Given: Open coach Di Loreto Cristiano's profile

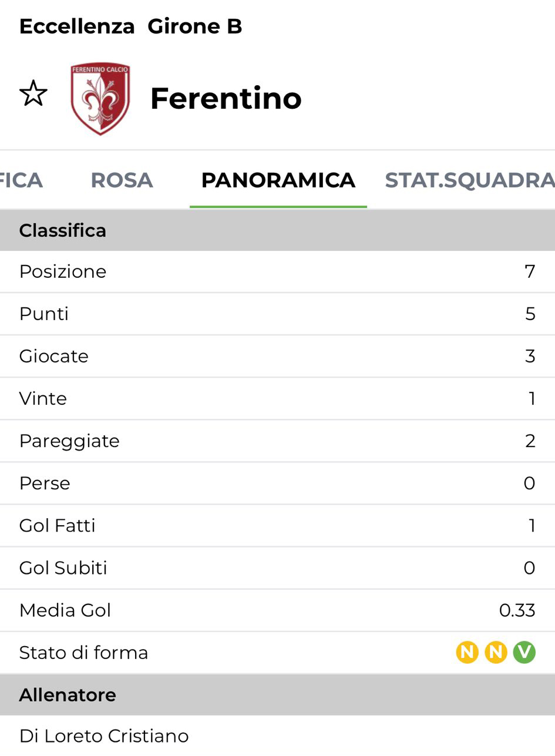Looking at the screenshot, I should click(x=104, y=735).
